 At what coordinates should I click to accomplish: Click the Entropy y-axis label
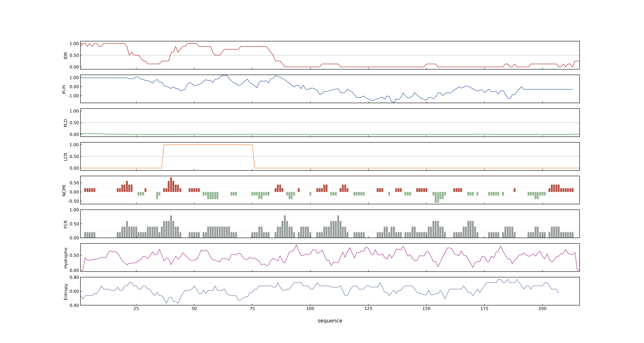click(x=66, y=292)
